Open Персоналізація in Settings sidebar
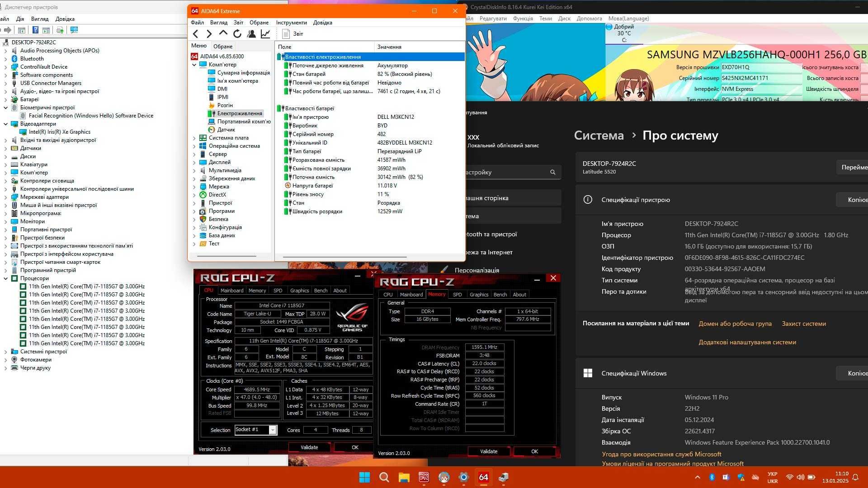 476,270
